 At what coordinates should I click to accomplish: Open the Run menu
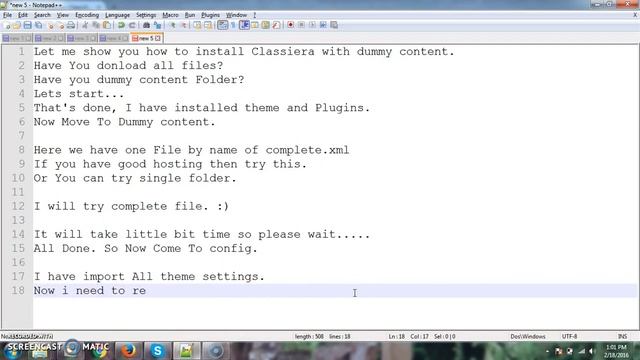click(x=190, y=15)
